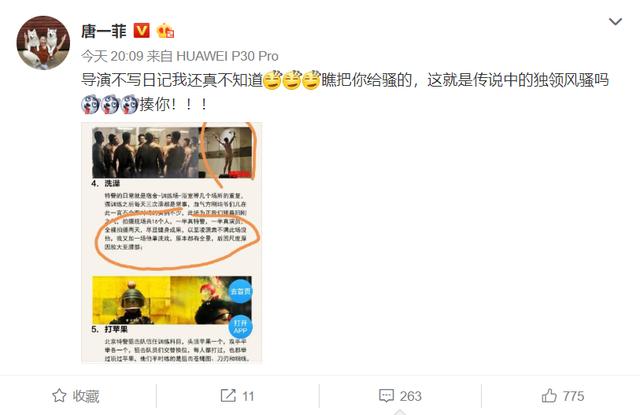Click the 收藏 favorite label
Image resolution: width=640 pixels, height=415 pixels.
(86, 396)
